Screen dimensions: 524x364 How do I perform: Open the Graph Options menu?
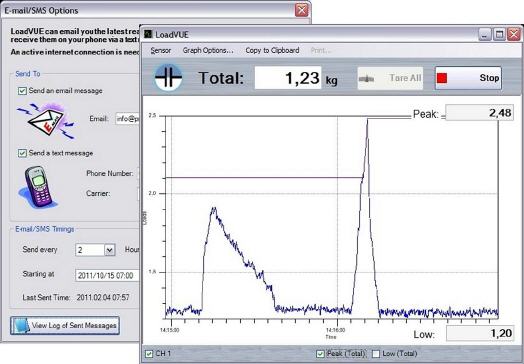coord(208,50)
